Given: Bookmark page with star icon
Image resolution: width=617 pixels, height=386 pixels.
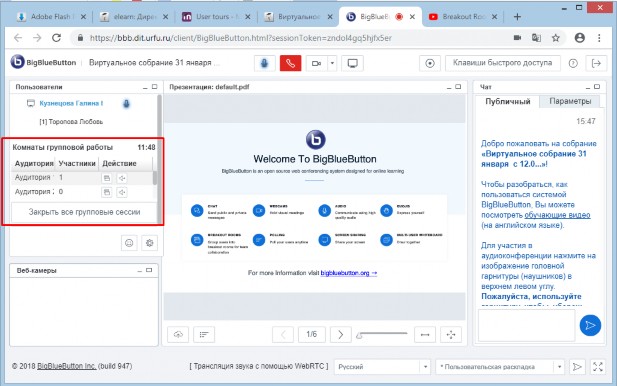Looking at the screenshot, I should tap(555, 38).
